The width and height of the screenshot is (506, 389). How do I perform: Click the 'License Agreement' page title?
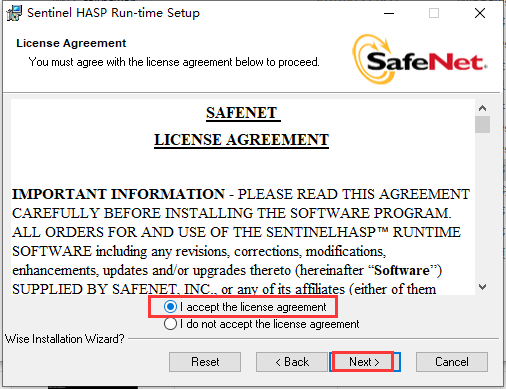[71, 43]
